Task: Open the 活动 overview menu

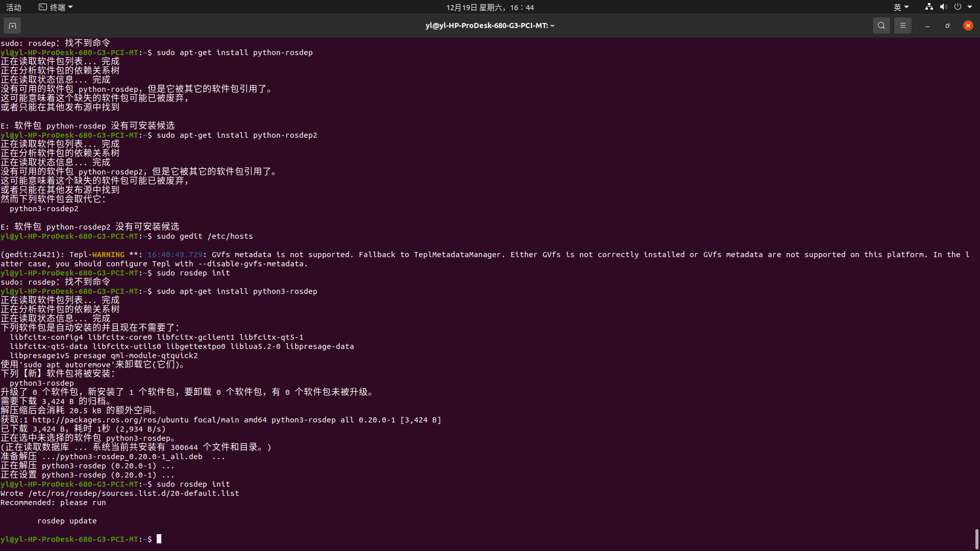Action: pos(14,7)
